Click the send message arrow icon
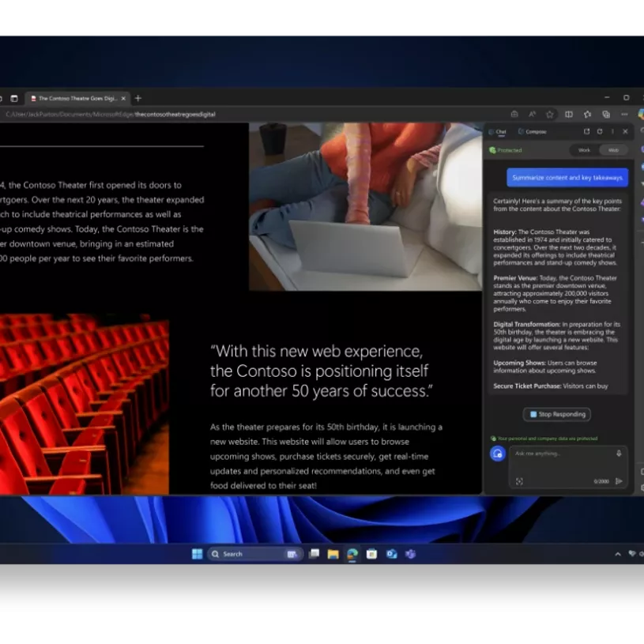The width and height of the screenshot is (644, 644). pos(619,481)
